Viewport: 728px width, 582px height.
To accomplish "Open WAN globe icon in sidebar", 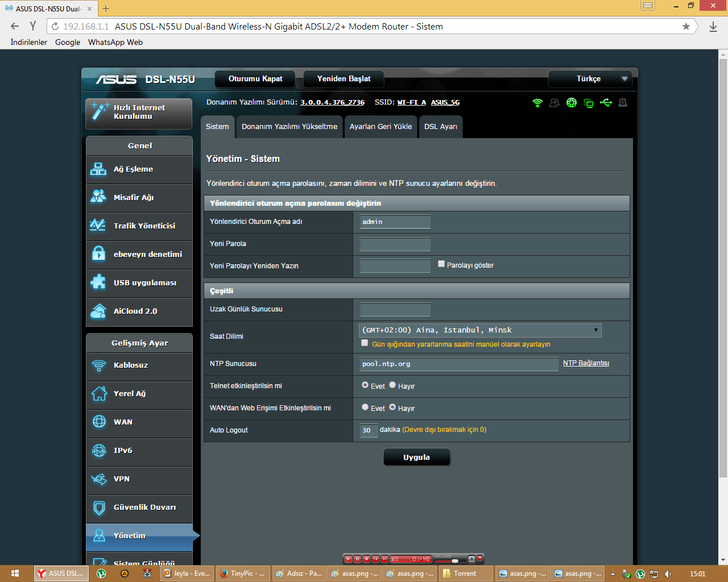I will pyautogui.click(x=99, y=422).
